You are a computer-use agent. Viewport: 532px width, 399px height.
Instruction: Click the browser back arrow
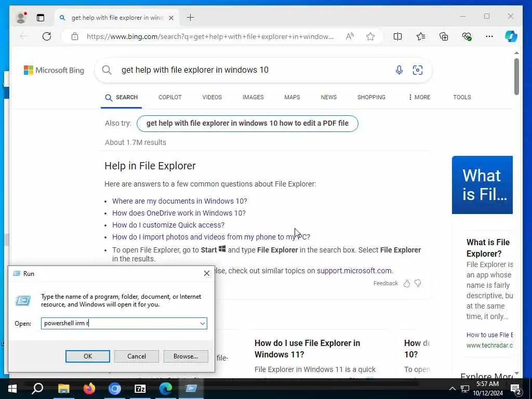click(x=24, y=36)
